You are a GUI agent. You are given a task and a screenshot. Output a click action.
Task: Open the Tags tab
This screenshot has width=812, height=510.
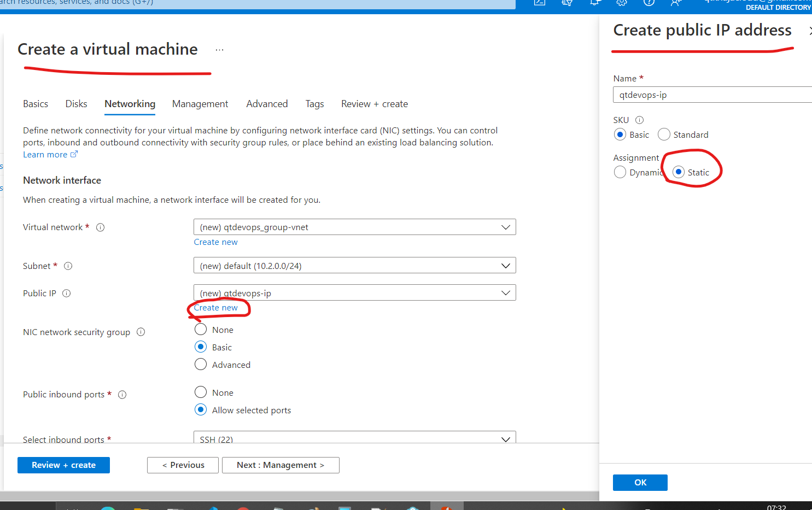[x=314, y=104]
